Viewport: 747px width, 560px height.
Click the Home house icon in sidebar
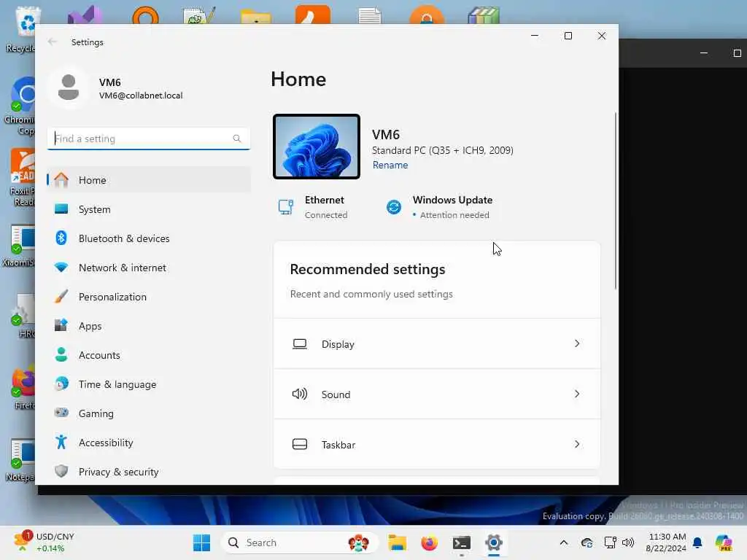pos(61,180)
